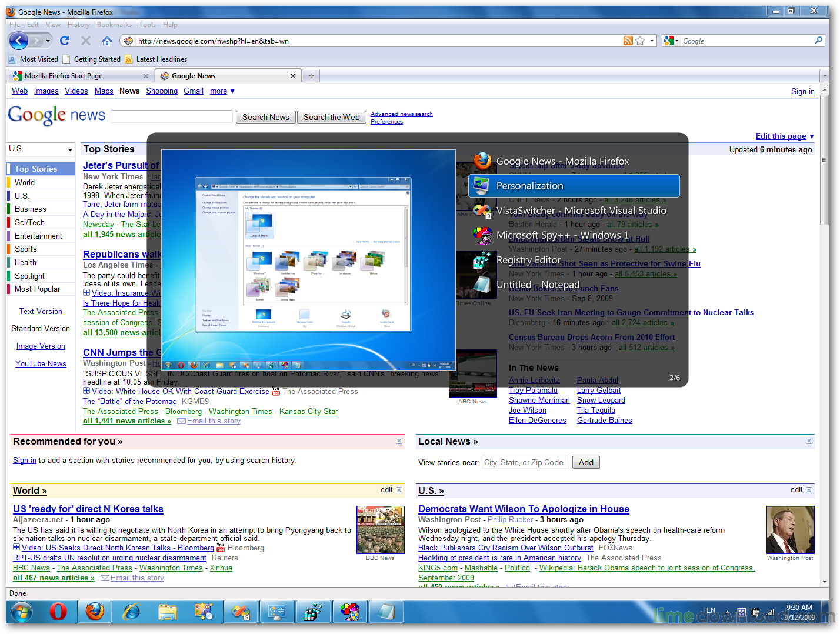Image resolution: width=840 pixels, height=634 pixels.
Task: Open the 'more' dropdown in Google navigation
Action: [222, 91]
